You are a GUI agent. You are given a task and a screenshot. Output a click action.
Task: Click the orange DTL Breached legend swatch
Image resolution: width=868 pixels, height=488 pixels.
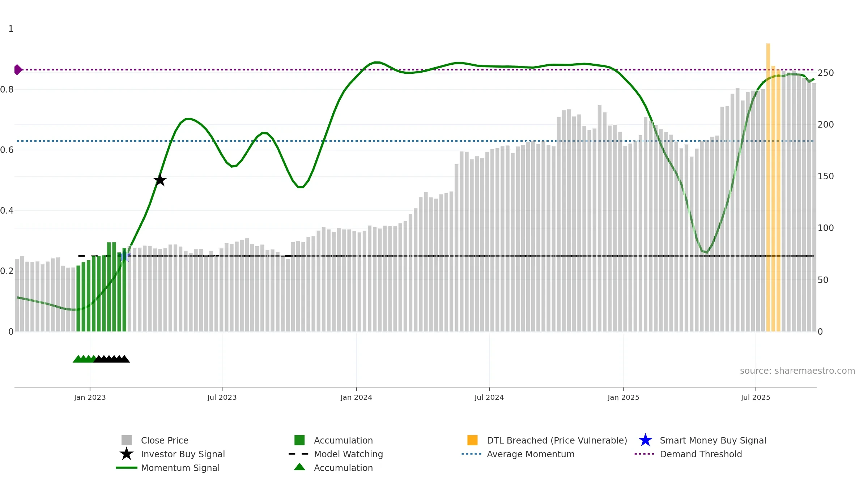click(472, 440)
